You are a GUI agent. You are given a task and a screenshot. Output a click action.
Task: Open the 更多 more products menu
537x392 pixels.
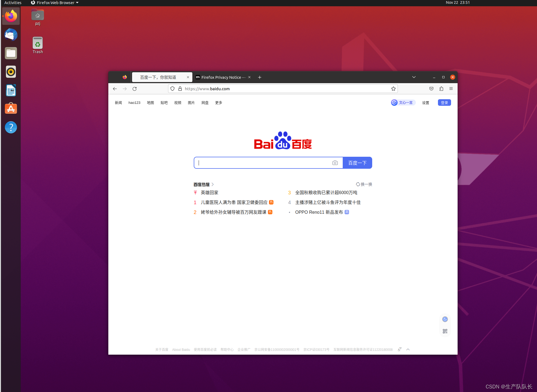(x=219, y=103)
